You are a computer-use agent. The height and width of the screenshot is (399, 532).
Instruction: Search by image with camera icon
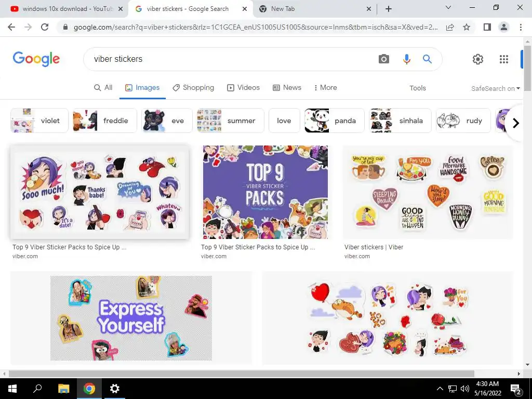pyautogui.click(x=384, y=59)
